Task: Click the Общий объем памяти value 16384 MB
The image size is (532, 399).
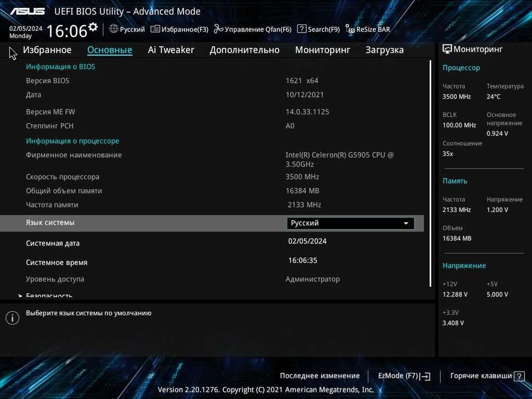Action: coord(302,191)
